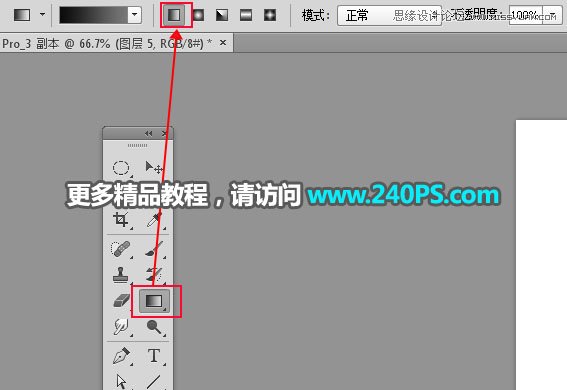This screenshot has width=567, height=390.
Task: Select the Eraser tool
Action: tap(121, 301)
